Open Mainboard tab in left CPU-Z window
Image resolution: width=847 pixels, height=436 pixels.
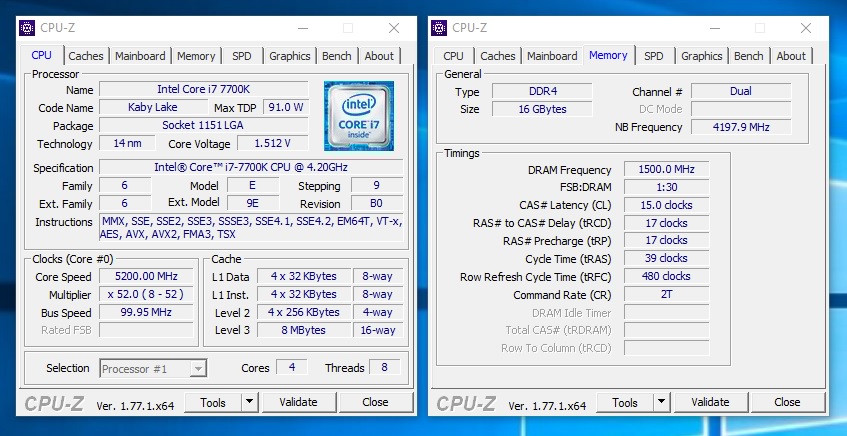coord(140,56)
